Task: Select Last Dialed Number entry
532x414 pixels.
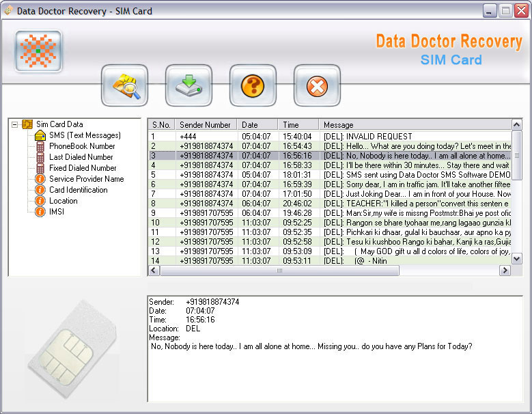Action: [x=81, y=157]
